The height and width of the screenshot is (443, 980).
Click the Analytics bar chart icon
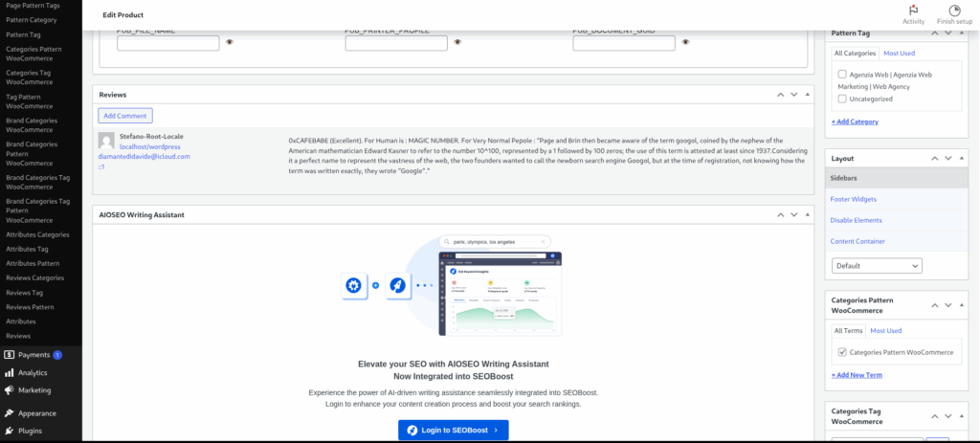coord(9,372)
